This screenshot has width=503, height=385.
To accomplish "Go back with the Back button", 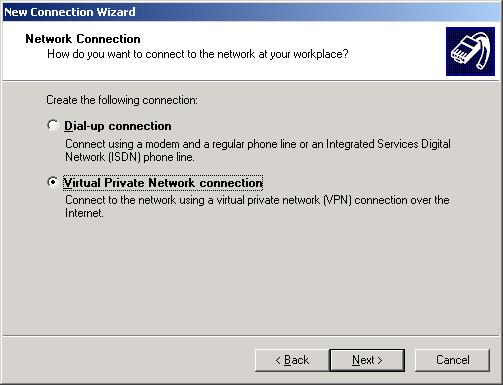I will (292, 360).
